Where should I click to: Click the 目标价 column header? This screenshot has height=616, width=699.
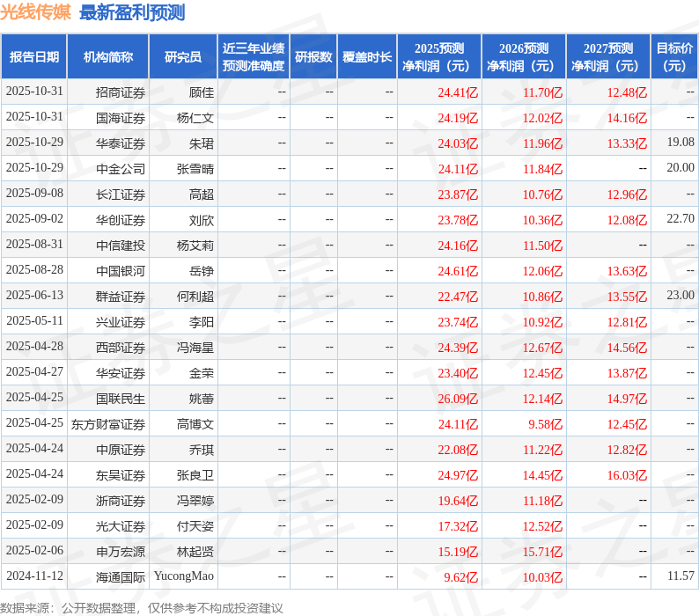[x=674, y=57]
